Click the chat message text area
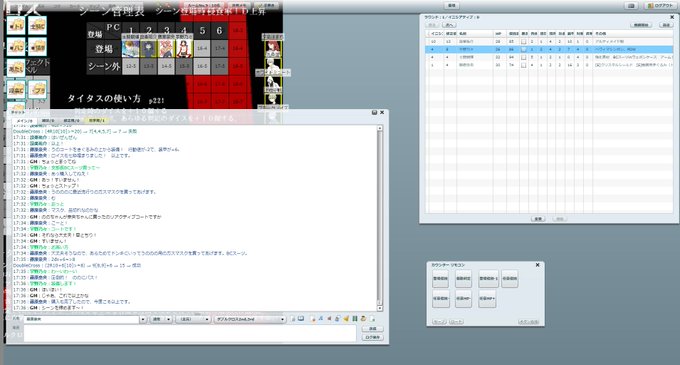 (x=190, y=333)
